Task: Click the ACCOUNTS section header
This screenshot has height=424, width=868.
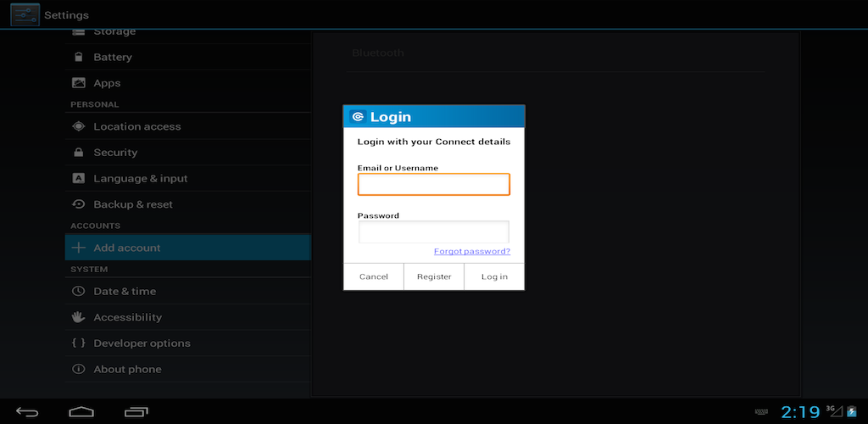Action: point(95,226)
